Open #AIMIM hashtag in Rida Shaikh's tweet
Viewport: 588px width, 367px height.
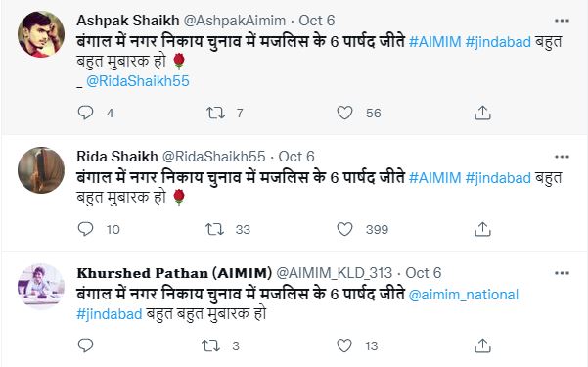pyautogui.click(x=434, y=177)
